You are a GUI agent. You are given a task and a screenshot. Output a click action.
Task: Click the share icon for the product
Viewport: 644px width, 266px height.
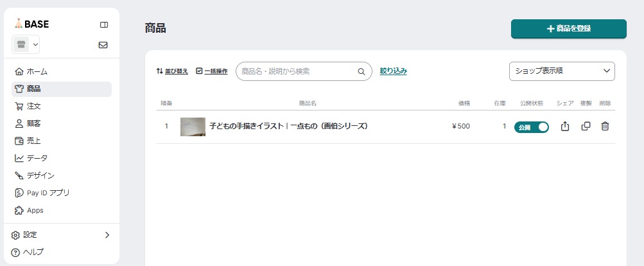(x=565, y=127)
